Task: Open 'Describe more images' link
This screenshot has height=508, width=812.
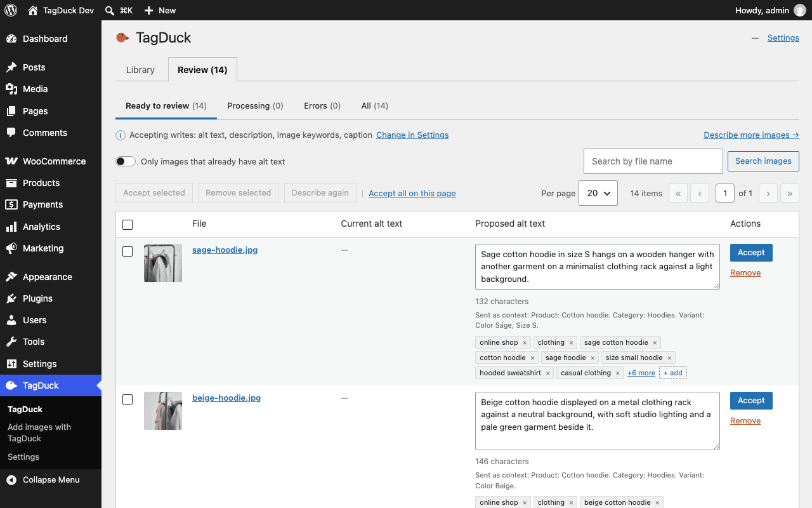Action: [x=751, y=135]
